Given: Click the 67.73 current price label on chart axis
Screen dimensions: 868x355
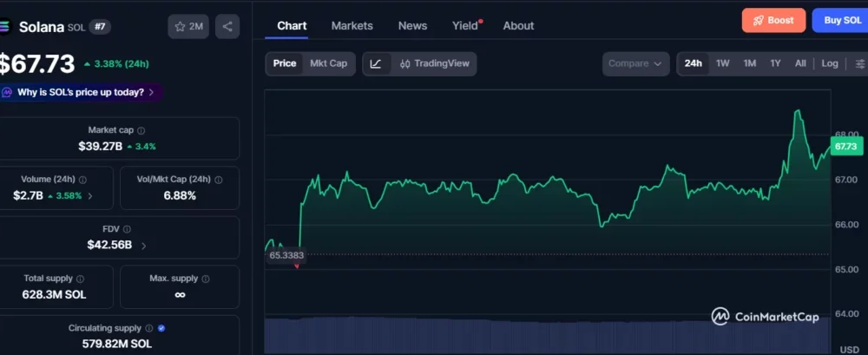Looking at the screenshot, I should point(845,147).
